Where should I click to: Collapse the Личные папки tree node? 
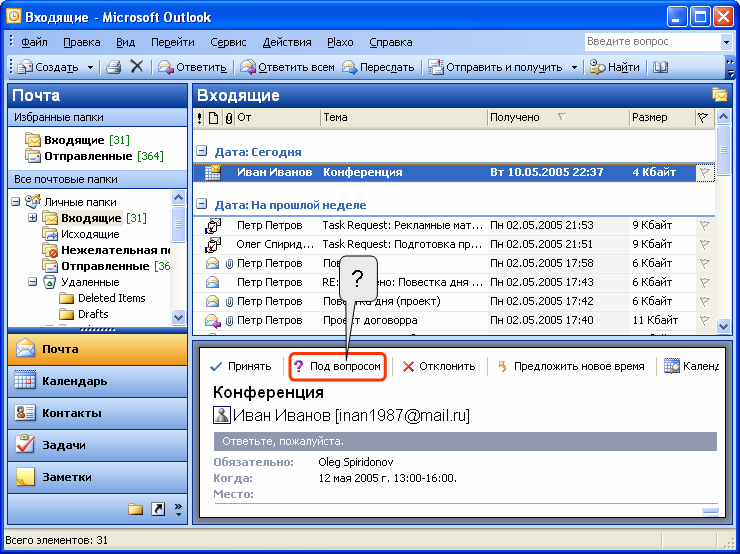16,201
